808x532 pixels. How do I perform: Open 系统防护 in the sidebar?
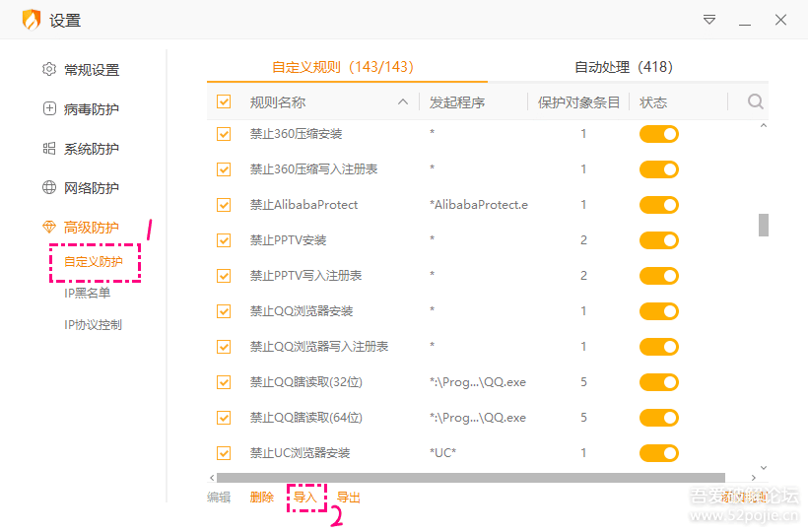pos(92,149)
